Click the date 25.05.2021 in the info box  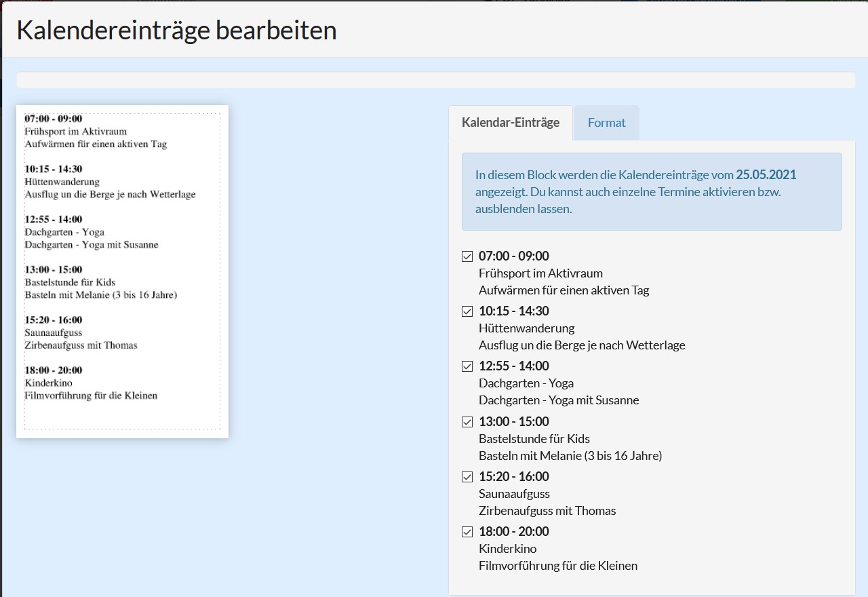(766, 175)
